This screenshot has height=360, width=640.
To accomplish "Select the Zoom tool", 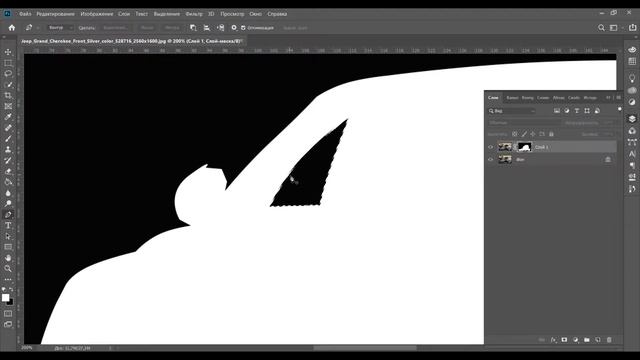I will pos(8,269).
